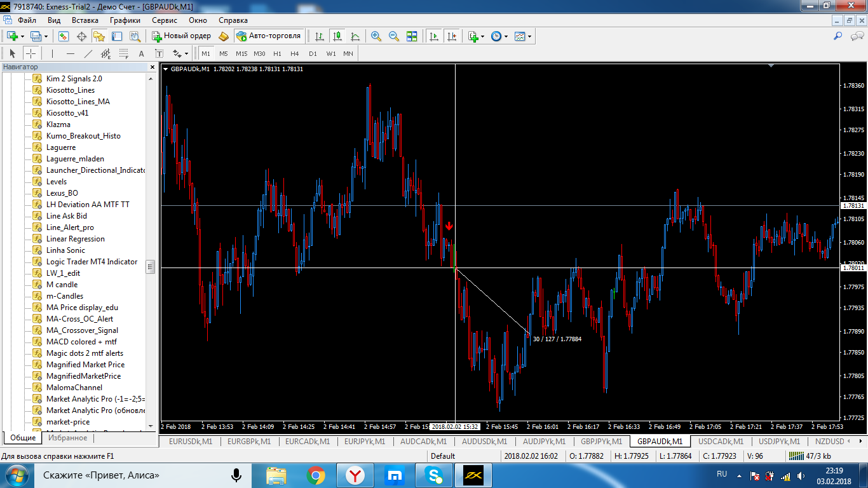Select the Equidistant Channel tool

point(105,53)
